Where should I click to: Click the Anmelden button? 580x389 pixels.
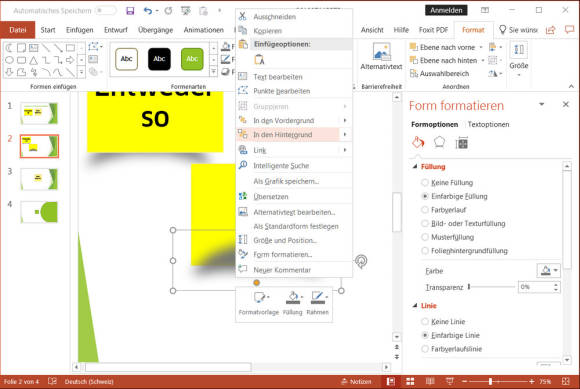(x=446, y=10)
